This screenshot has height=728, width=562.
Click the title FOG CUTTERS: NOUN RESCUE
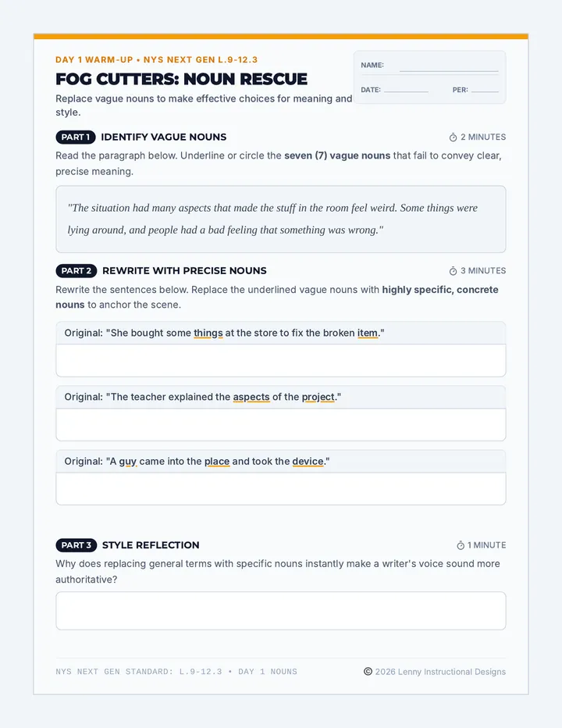point(181,79)
